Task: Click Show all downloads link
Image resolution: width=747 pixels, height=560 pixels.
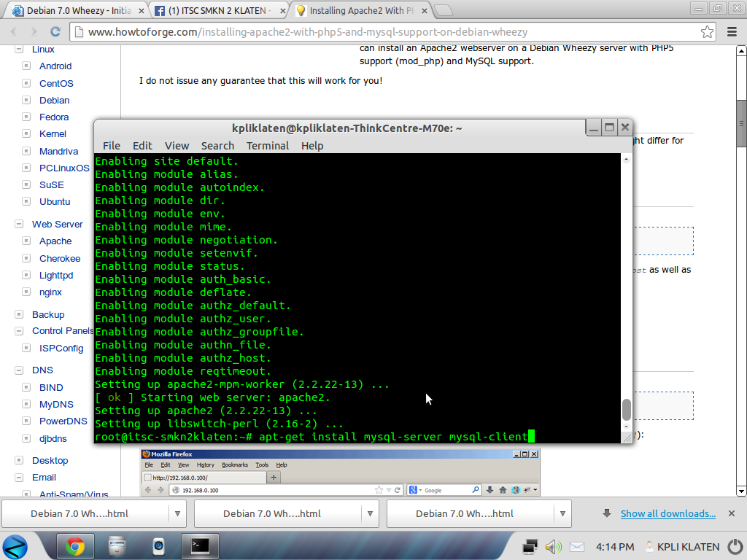Action: click(668, 513)
